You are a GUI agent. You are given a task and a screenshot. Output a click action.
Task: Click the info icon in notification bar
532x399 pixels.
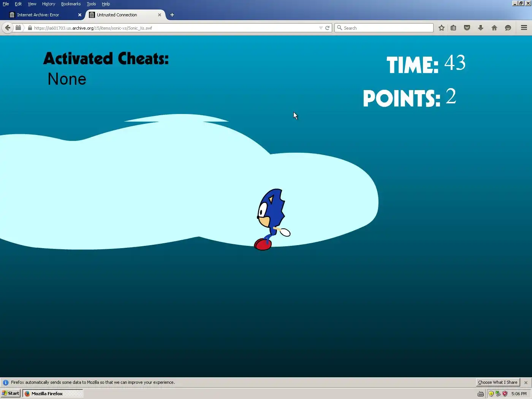tap(6, 382)
